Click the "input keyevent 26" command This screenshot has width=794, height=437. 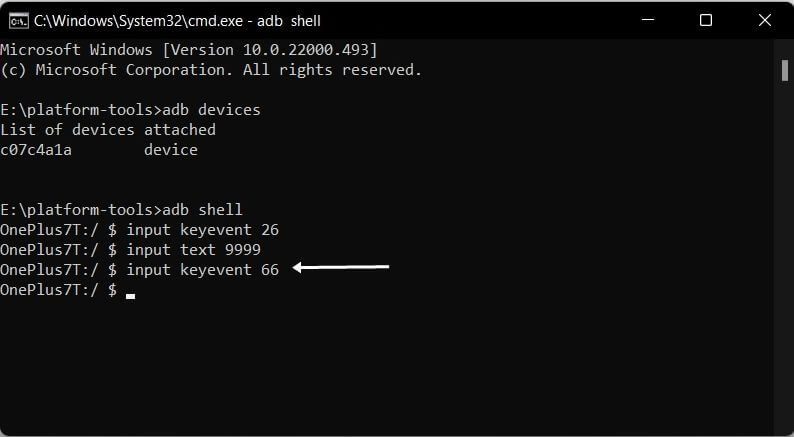tap(203, 229)
